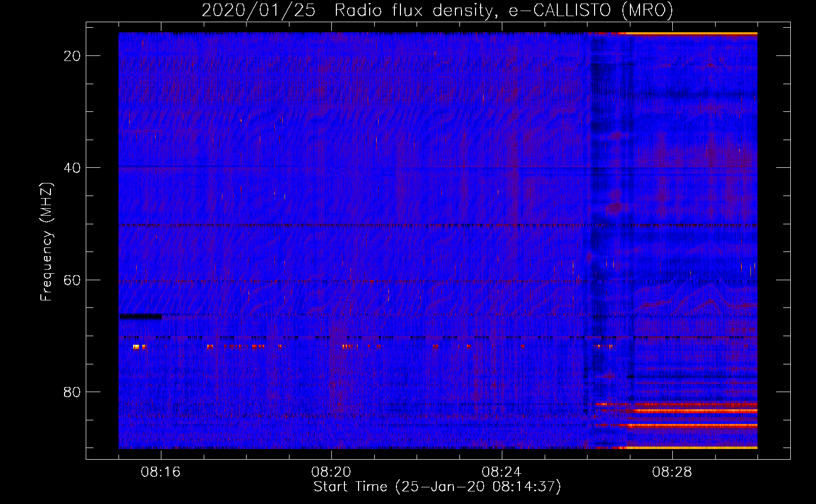The height and width of the screenshot is (504, 816).
Task: Click the black dropout bar near 67 MHz
Action: 141,317
